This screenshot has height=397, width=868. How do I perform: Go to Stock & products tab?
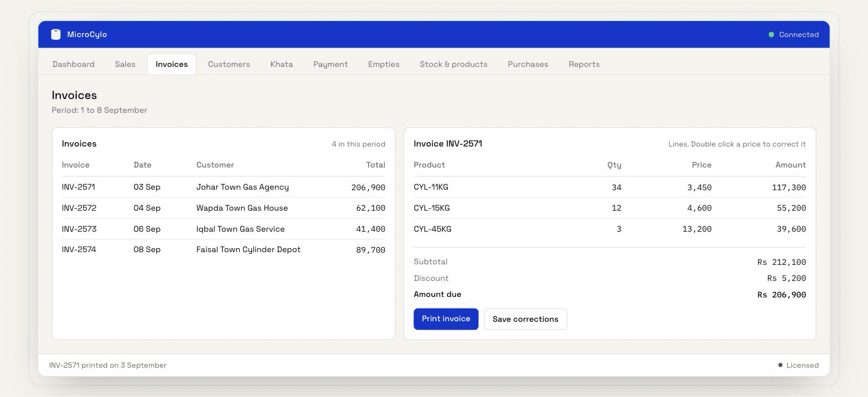453,64
